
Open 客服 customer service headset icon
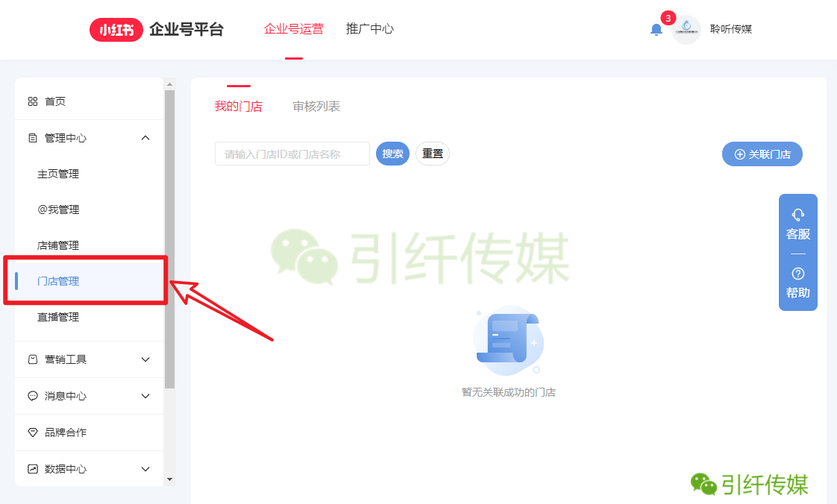(798, 215)
